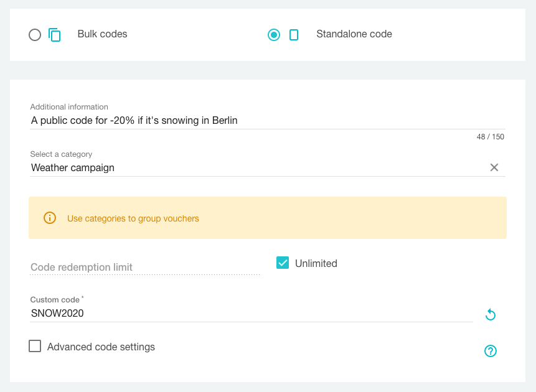Click the 'Use categories to group vouchers' text
Viewport: 536px width, 392px height.
[x=133, y=218]
